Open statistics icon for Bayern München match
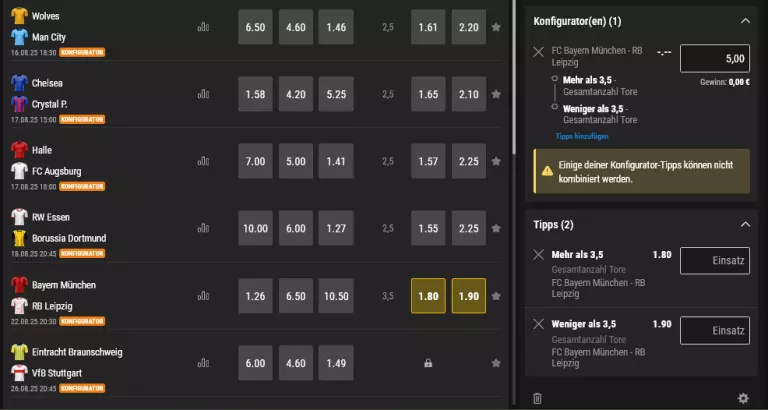 203,296
